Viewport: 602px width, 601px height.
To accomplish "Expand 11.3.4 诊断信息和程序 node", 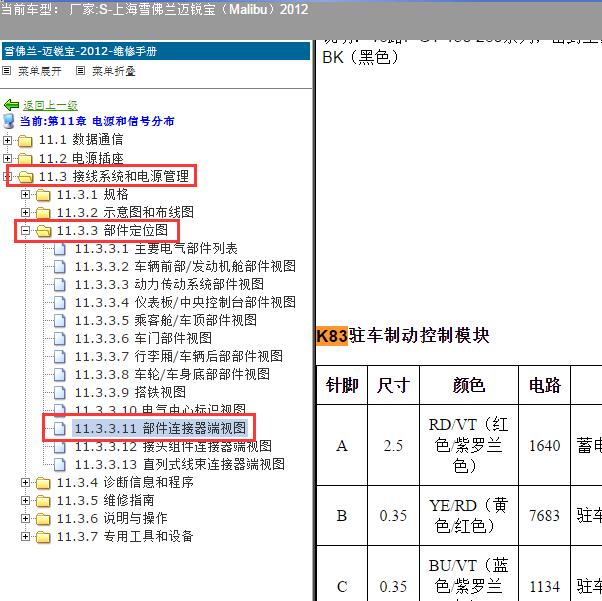I will click(25, 483).
